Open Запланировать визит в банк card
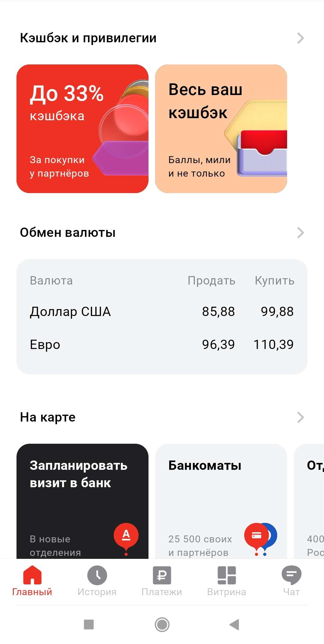The image size is (324, 644). click(82, 501)
